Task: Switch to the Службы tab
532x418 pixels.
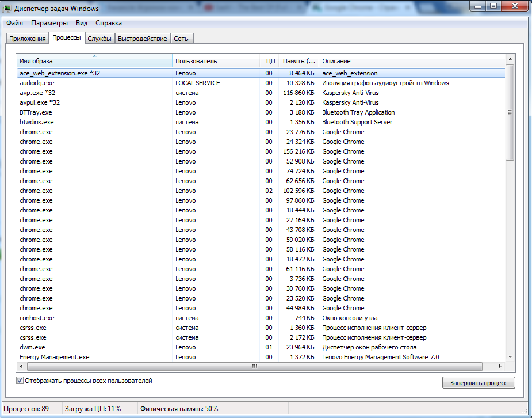Action: pyautogui.click(x=99, y=39)
